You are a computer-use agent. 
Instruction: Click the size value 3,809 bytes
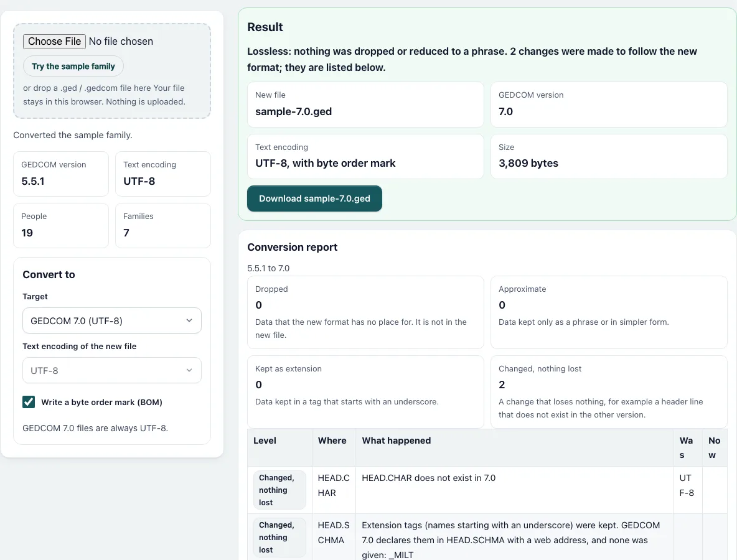click(528, 164)
